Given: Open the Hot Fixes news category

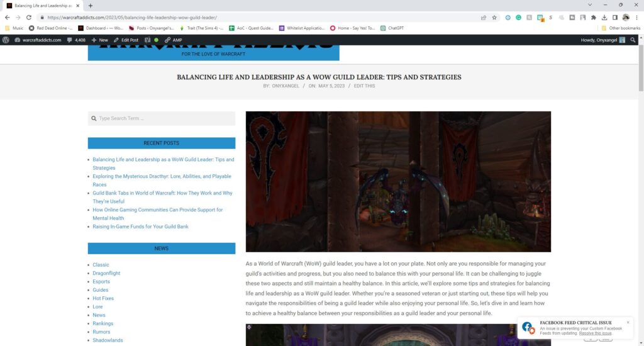Looking at the screenshot, I should pyautogui.click(x=103, y=298).
